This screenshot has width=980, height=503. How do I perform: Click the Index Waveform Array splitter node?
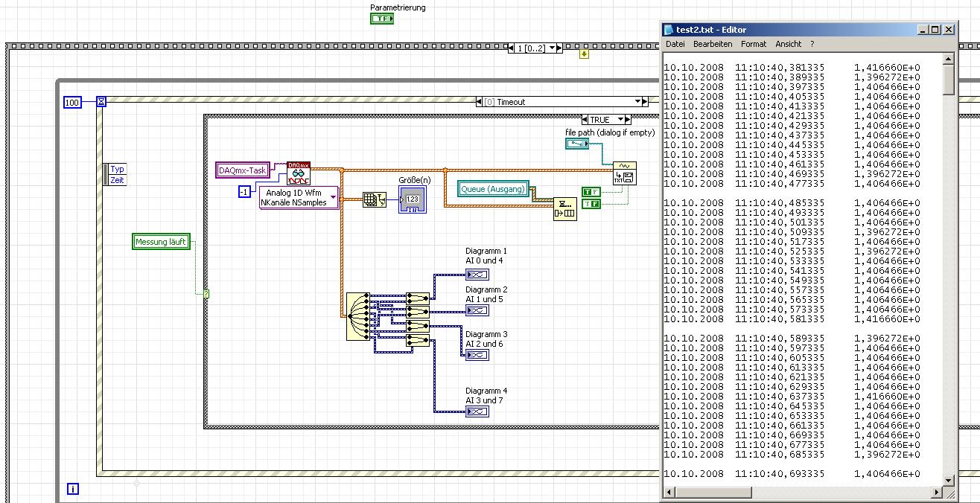pos(357,315)
